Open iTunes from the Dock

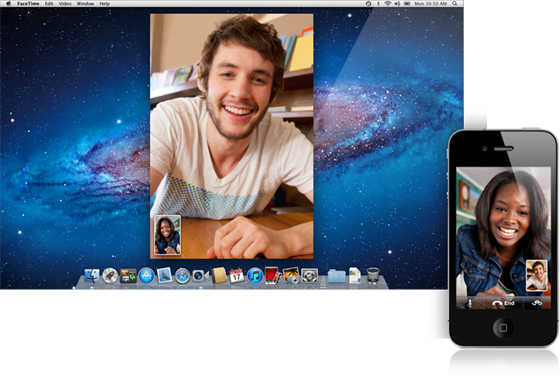point(255,276)
